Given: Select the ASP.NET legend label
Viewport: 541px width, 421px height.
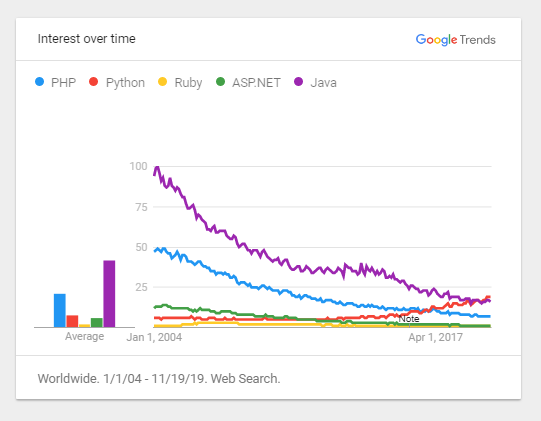Looking at the screenshot, I should point(256,83).
